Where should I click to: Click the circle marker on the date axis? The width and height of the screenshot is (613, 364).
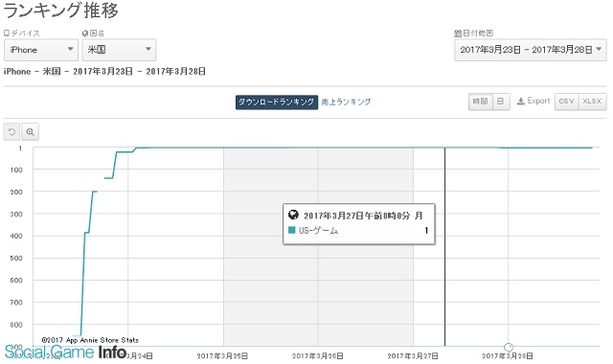click(x=509, y=347)
